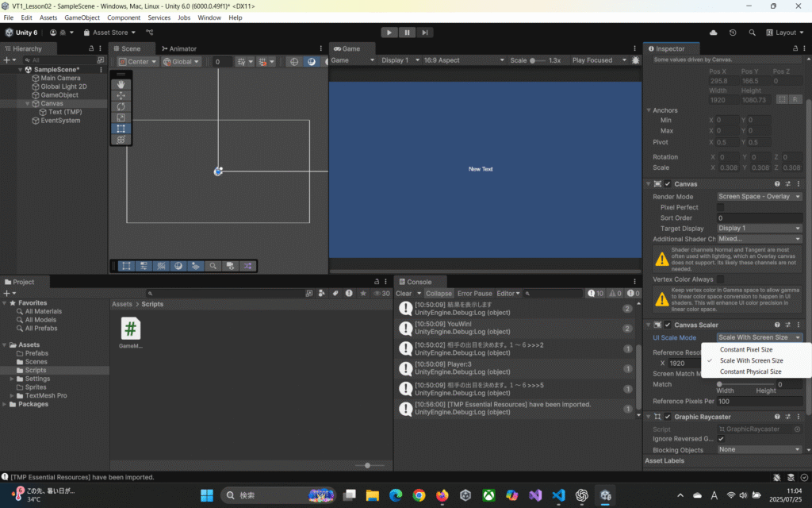Open Visual Studio Code from taskbar

(559, 495)
